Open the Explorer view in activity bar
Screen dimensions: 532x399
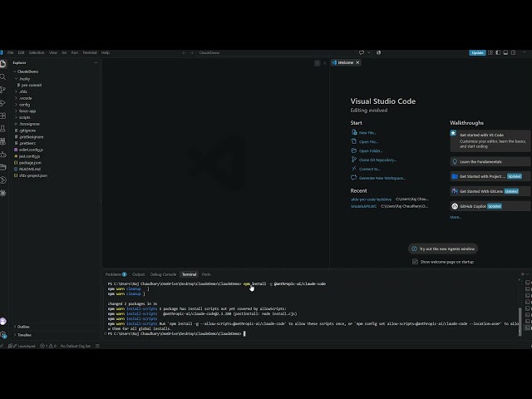coord(3,64)
